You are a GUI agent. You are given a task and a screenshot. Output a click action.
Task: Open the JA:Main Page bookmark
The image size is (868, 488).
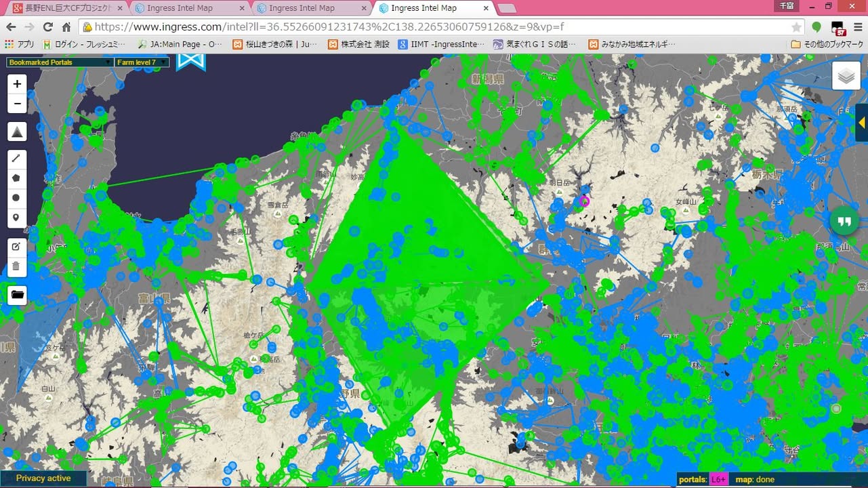180,44
